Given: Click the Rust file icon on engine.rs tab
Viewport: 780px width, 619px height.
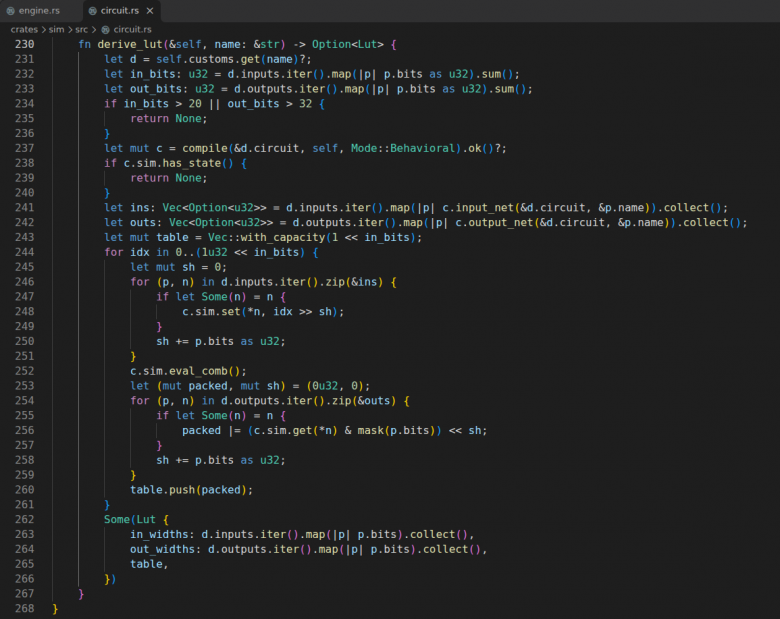Looking at the screenshot, I should click(10, 10).
